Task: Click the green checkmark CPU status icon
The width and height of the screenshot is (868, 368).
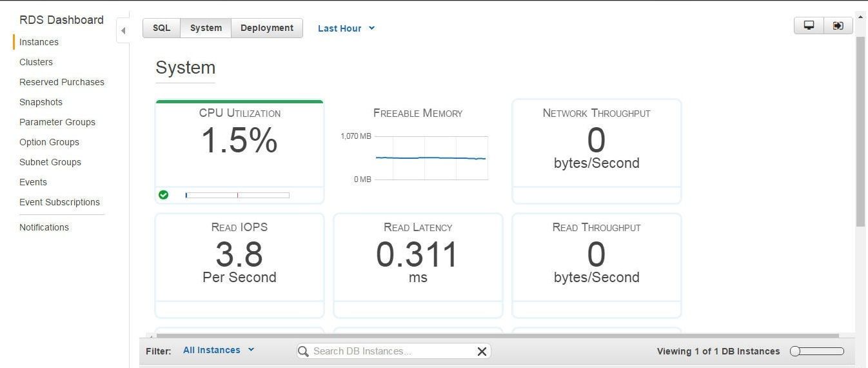Action: 164,194
